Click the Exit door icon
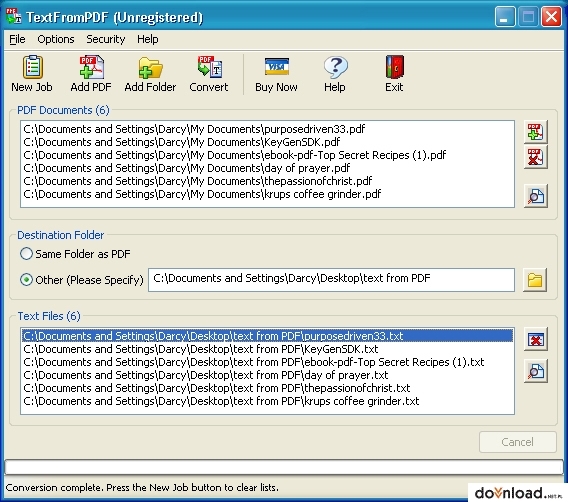Viewport: 568px width, 502px height. pos(394,74)
